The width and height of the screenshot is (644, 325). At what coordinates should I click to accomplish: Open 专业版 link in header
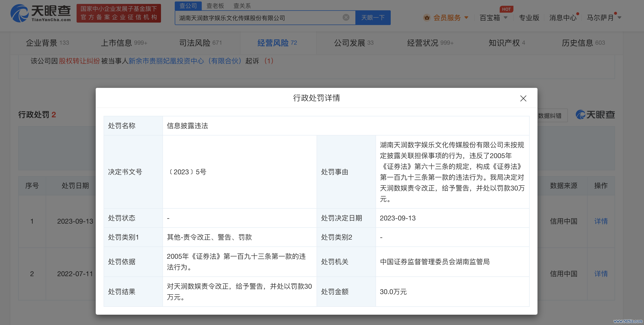529,18
